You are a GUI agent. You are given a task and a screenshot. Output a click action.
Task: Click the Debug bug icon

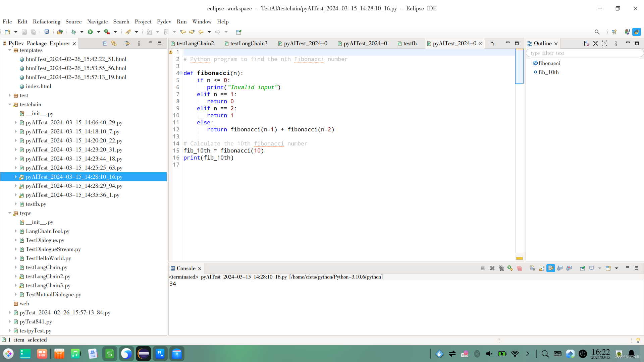(74, 32)
